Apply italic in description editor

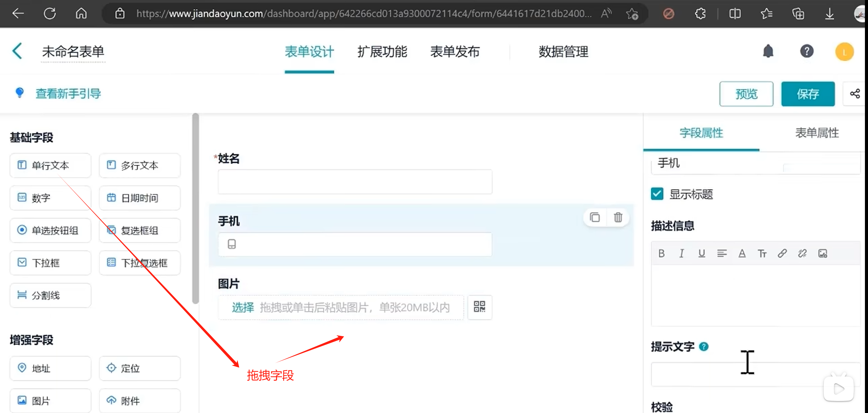681,253
